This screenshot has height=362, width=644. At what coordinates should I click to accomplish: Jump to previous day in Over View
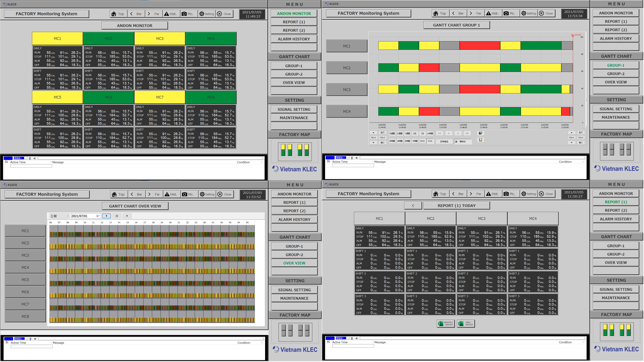(x=106, y=216)
